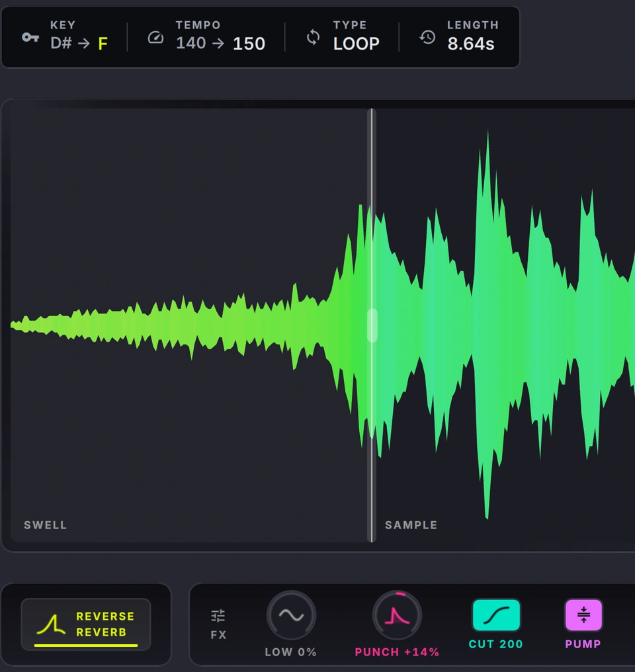Viewport: 635px width, 672px height.
Task: Click the PUNCH transient knob
Action: (397, 615)
